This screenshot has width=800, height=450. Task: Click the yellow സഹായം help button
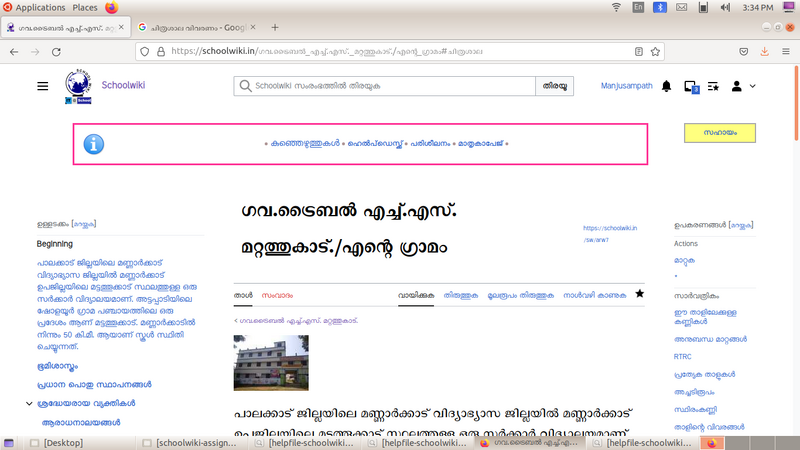720,133
